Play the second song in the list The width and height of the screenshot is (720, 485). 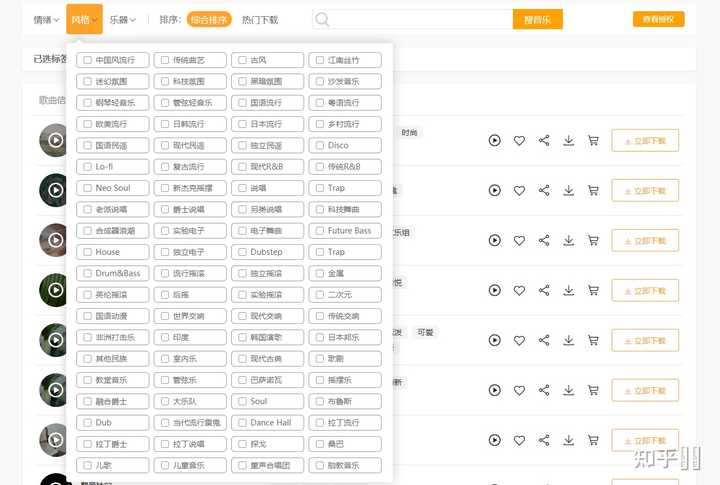[495, 190]
